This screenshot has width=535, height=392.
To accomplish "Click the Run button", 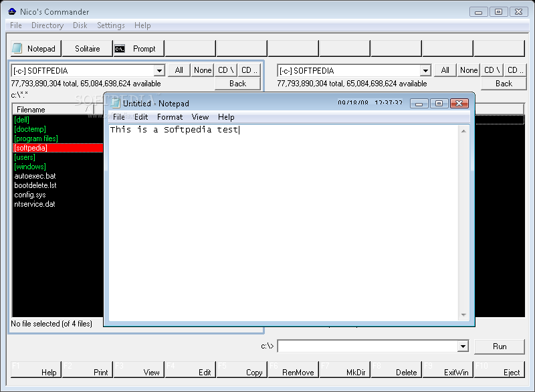I will 500,347.
